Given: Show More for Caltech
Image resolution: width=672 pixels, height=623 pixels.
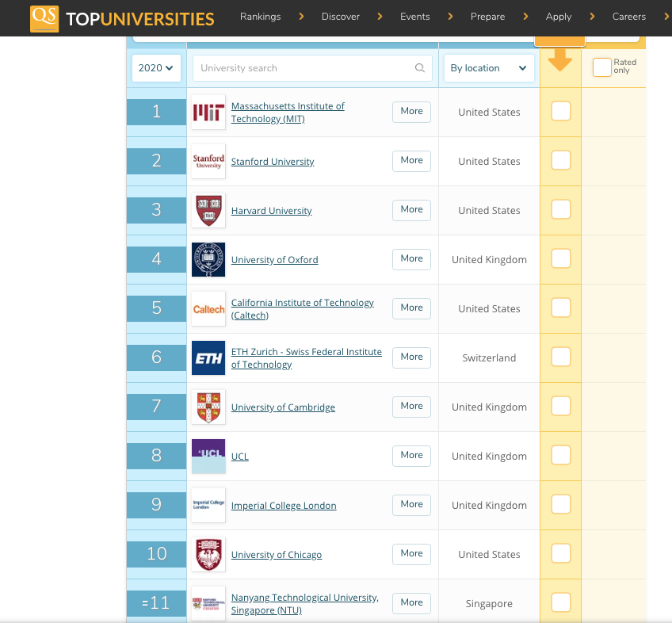Looking at the screenshot, I should [411, 308].
